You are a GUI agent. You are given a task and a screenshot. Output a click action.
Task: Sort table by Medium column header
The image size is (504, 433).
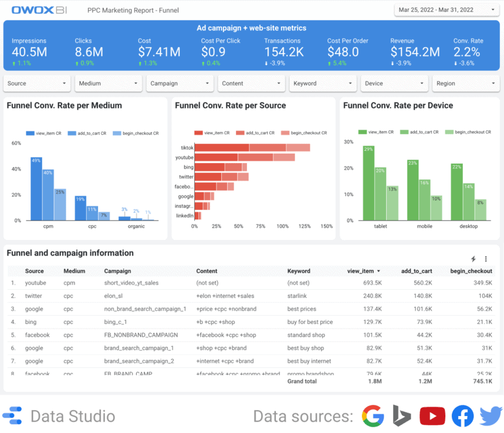[75, 271]
